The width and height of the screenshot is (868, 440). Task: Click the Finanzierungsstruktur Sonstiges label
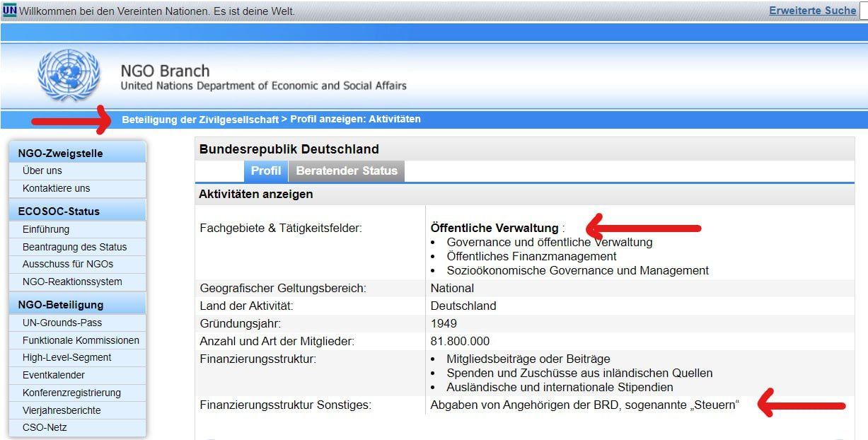point(285,405)
